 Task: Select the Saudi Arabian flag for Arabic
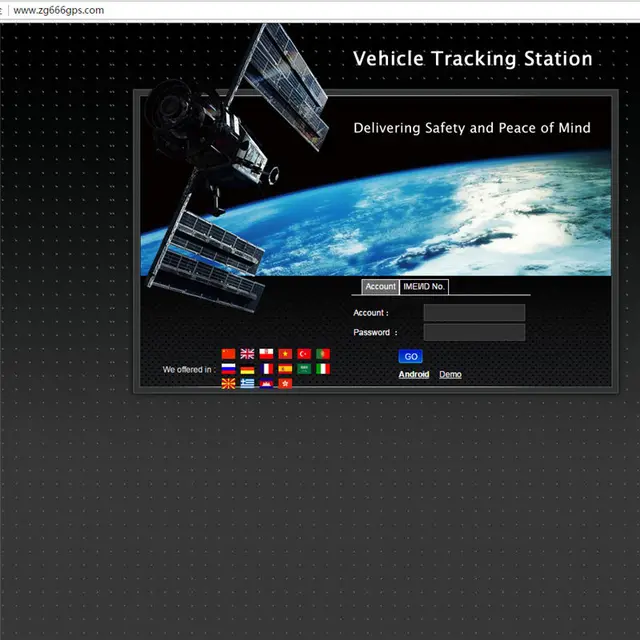(x=304, y=369)
